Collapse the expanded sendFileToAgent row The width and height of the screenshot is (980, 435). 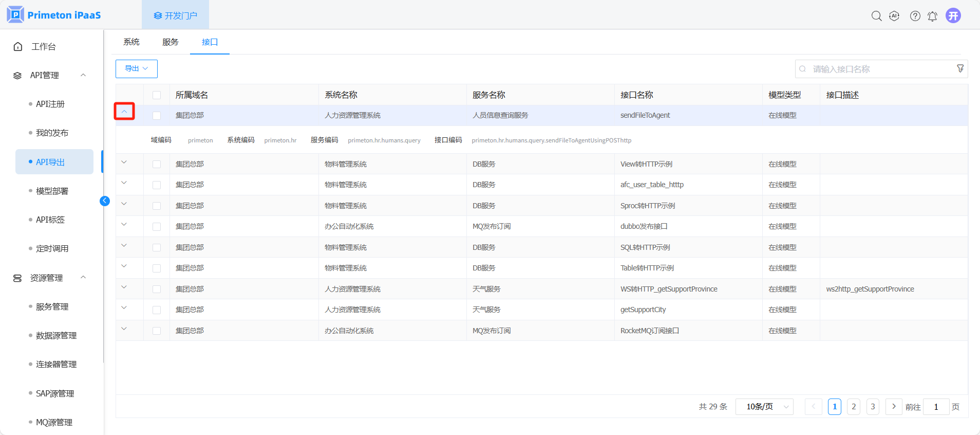click(x=124, y=112)
